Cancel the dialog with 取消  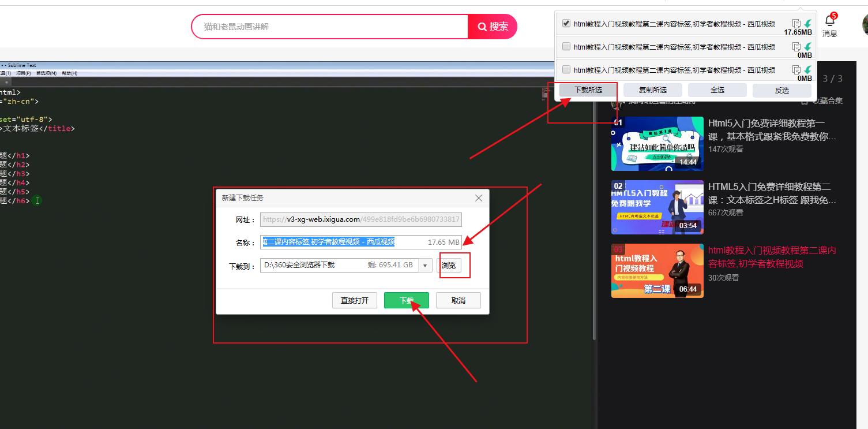tap(459, 300)
